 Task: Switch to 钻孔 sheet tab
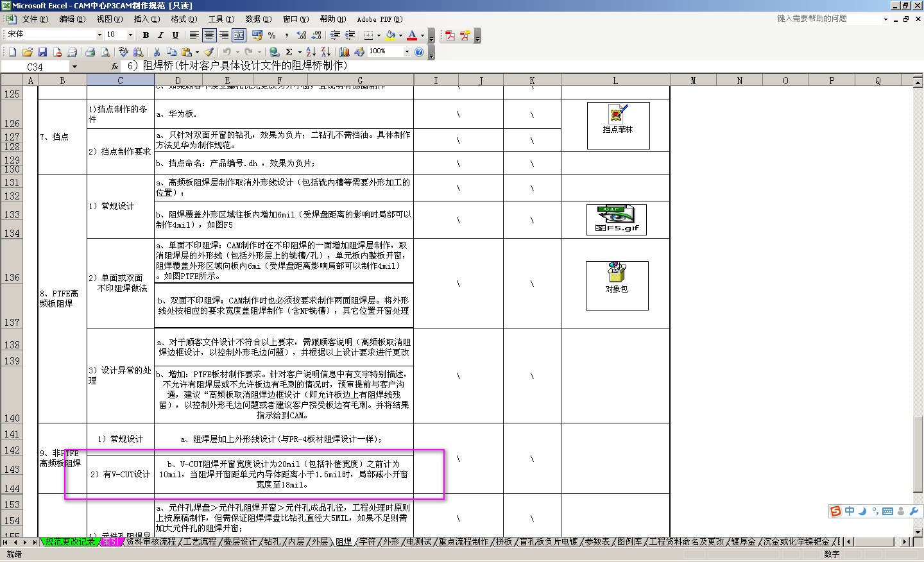(272, 542)
